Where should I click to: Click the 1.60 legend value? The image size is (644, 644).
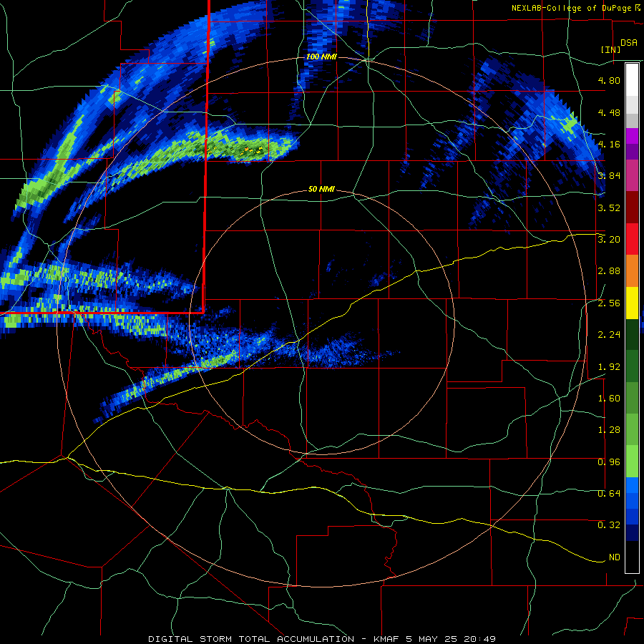609,399
